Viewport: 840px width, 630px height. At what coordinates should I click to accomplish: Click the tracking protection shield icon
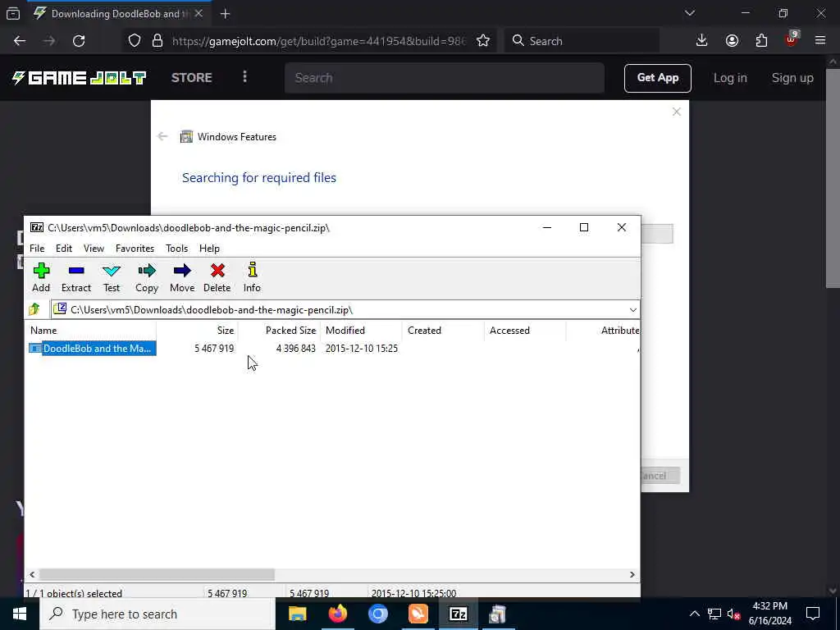[x=135, y=41]
